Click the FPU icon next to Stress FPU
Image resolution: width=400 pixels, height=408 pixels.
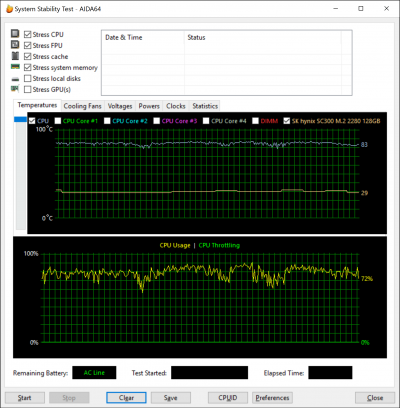point(15,44)
